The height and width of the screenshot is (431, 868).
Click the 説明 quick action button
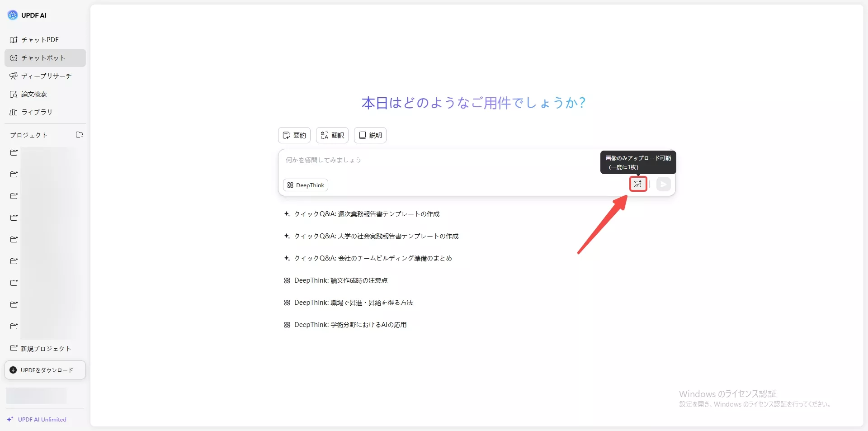pos(370,135)
